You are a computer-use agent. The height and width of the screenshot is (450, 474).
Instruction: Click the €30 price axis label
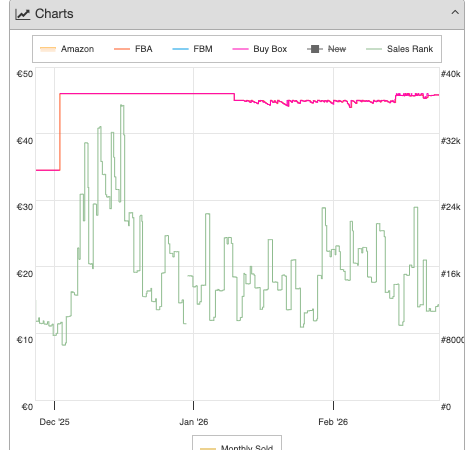click(x=25, y=207)
